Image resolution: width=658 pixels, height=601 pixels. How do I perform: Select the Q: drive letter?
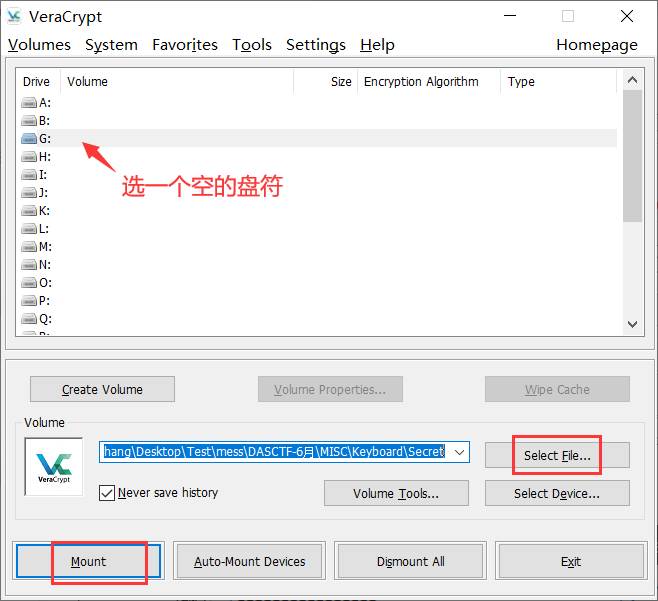pos(45,319)
